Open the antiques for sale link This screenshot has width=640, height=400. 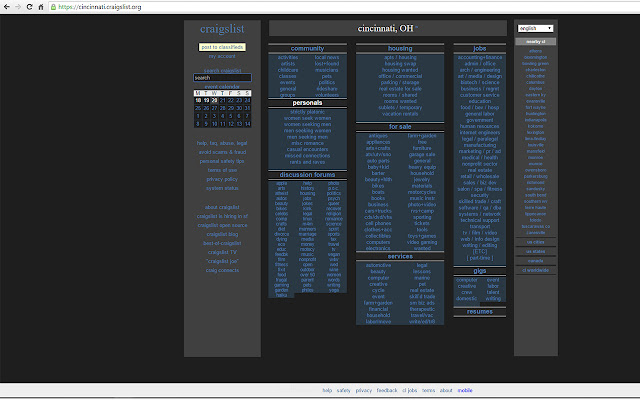pyautogui.click(x=378, y=136)
